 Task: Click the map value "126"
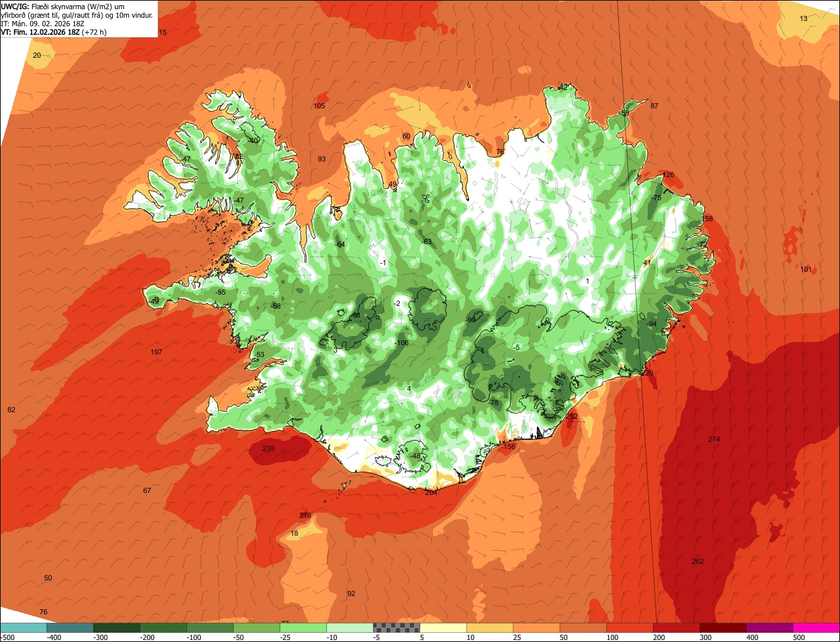pos(668,175)
